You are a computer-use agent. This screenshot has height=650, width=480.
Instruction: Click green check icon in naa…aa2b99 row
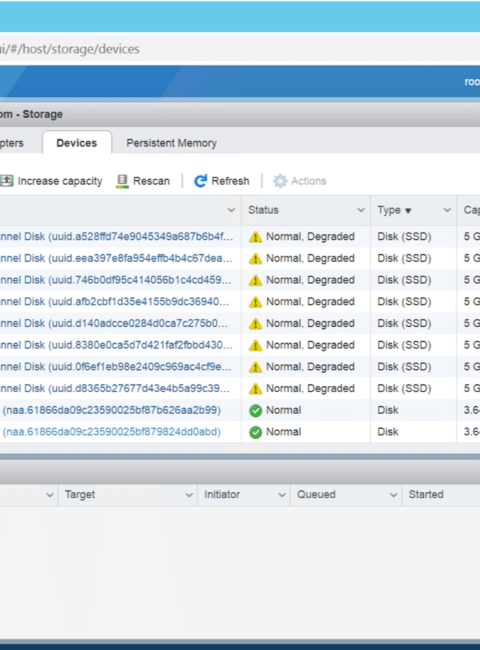[x=255, y=410]
